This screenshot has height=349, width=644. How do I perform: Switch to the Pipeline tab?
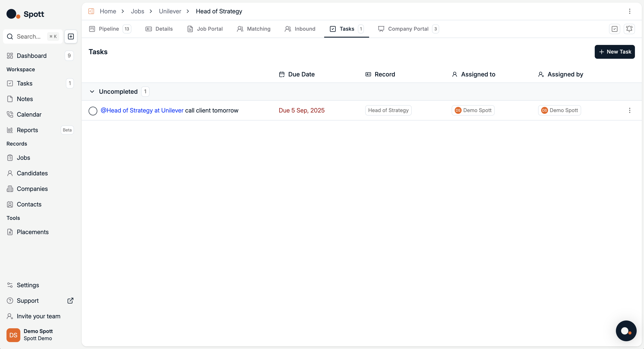110,29
